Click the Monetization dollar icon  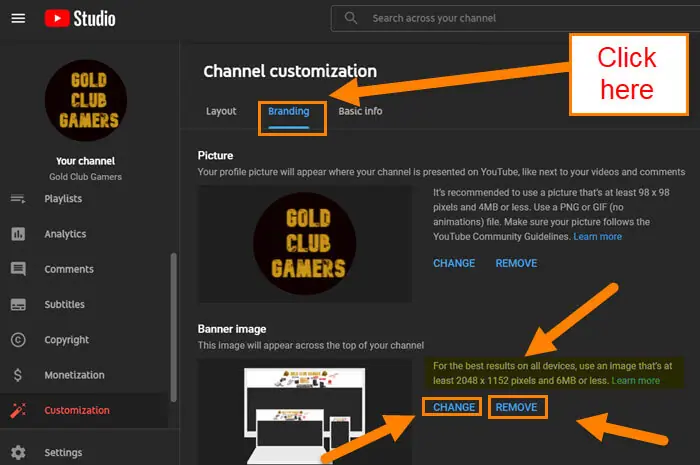[x=18, y=375]
